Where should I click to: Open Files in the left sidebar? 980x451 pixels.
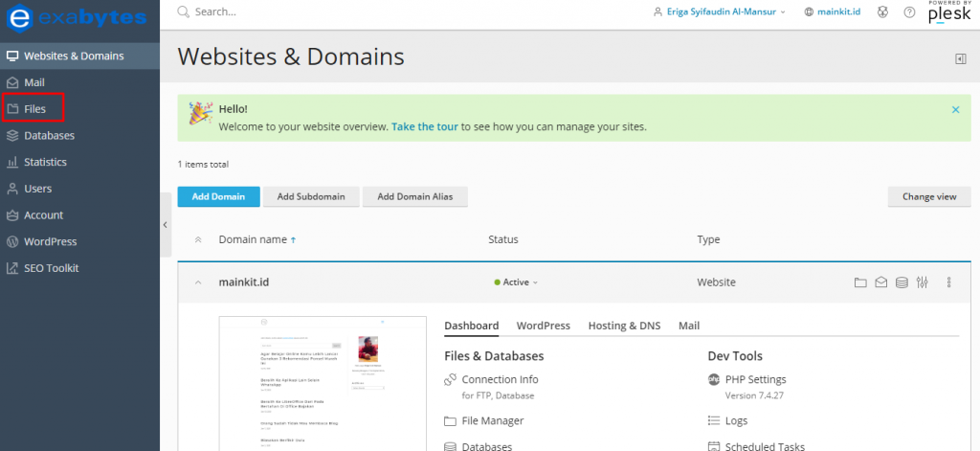coord(34,109)
